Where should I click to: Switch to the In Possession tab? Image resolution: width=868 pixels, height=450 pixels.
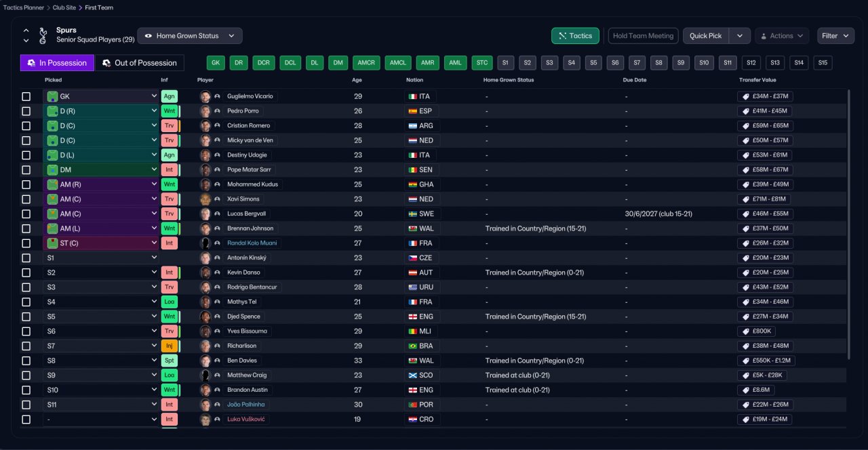pyautogui.click(x=57, y=63)
